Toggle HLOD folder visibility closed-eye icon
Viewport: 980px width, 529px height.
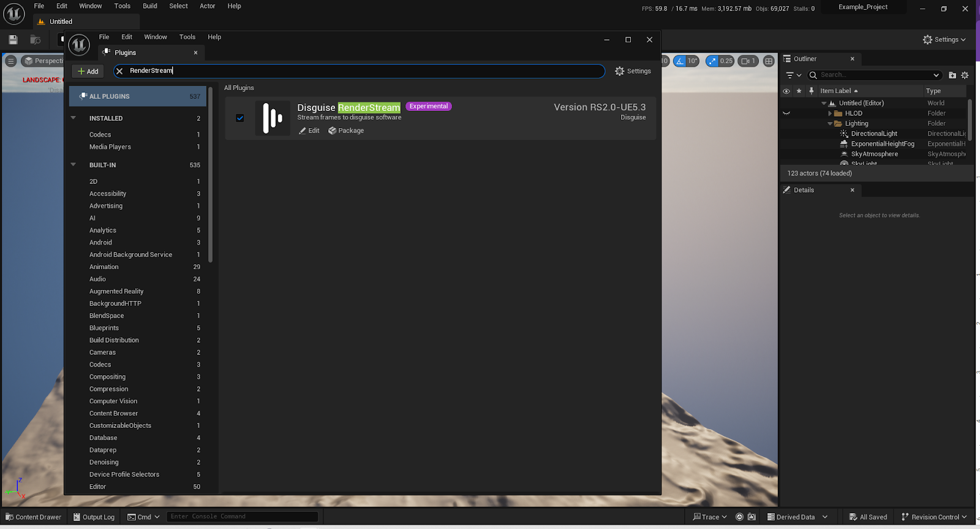pos(786,113)
